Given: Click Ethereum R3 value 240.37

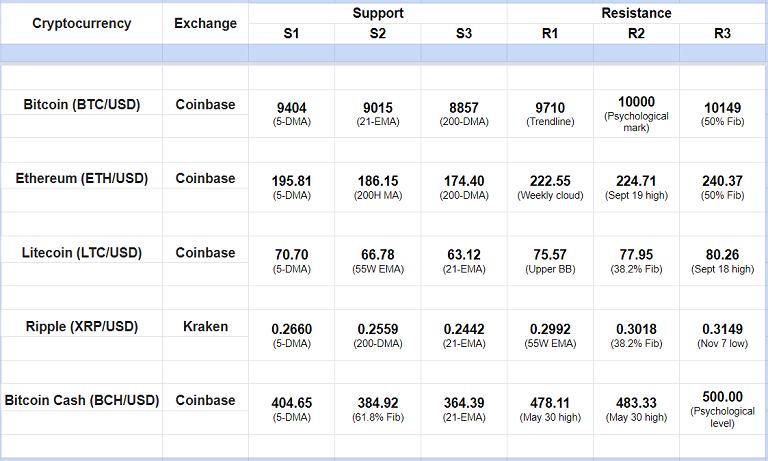Looking at the screenshot, I should click(722, 180).
